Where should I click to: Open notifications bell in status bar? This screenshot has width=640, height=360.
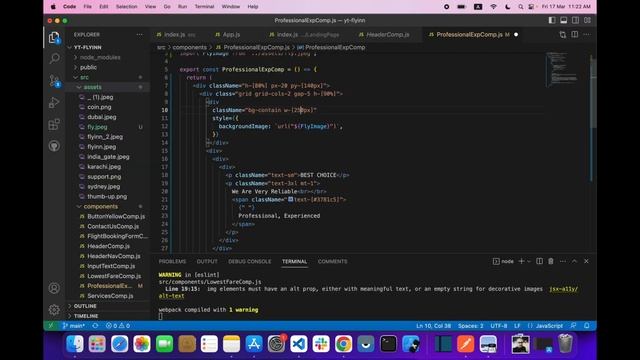[587, 326]
